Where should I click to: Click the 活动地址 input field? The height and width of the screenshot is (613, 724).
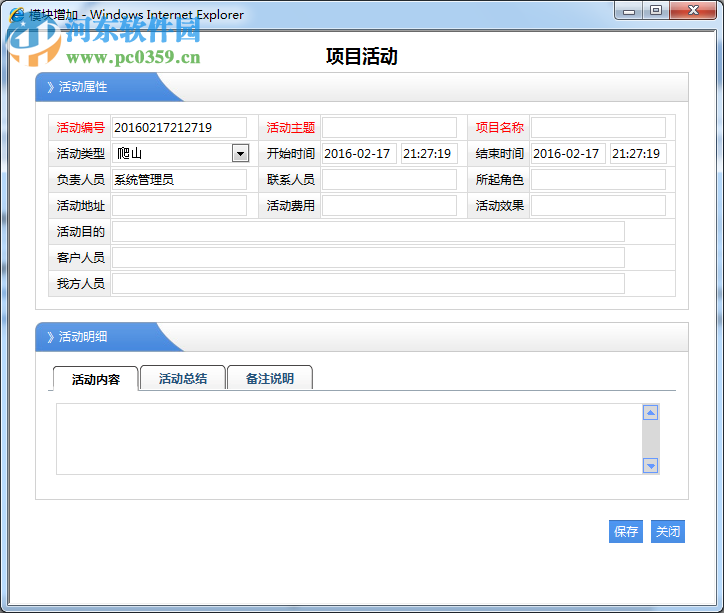click(179, 205)
